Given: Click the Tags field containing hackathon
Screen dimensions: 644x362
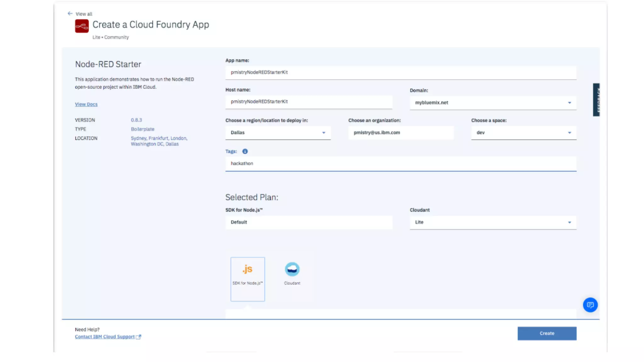Looking at the screenshot, I should click(x=401, y=163).
